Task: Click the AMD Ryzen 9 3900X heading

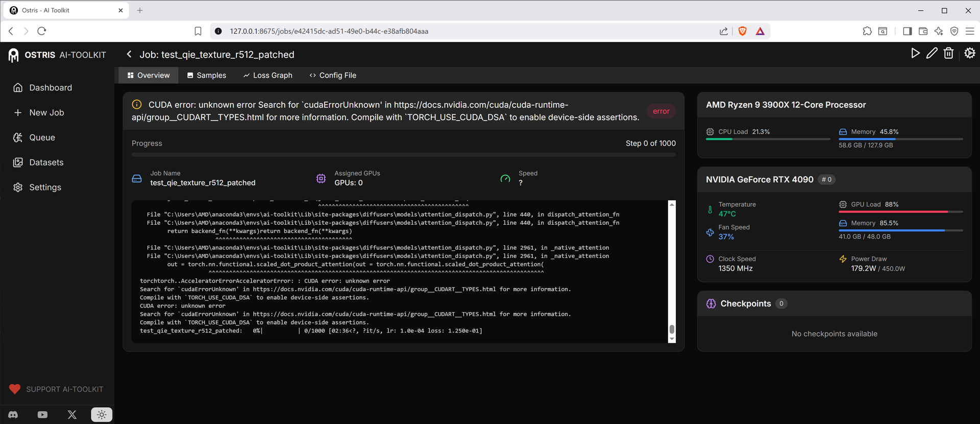Action: (x=786, y=105)
